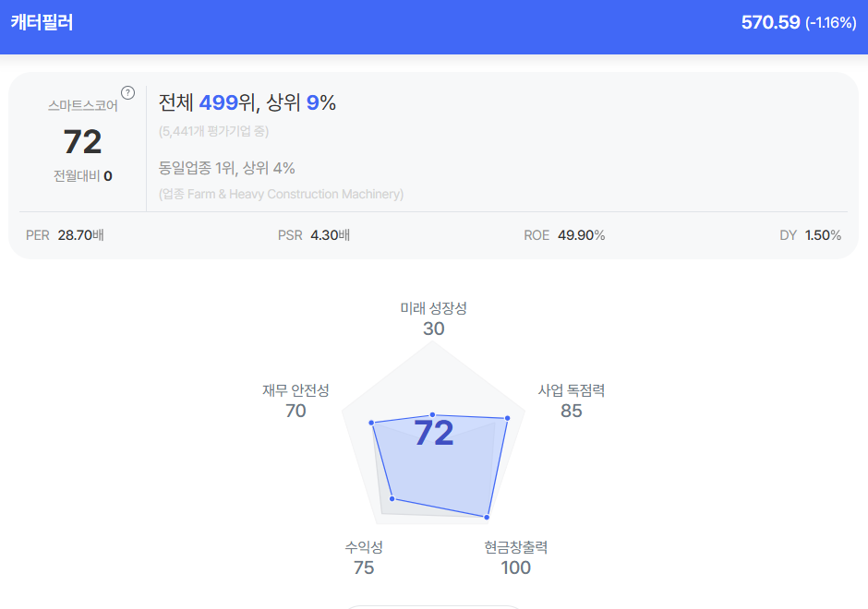Viewport: 868px width, 609px height.
Task: Select the 사업 독점력 axis label
Action: [x=572, y=390]
